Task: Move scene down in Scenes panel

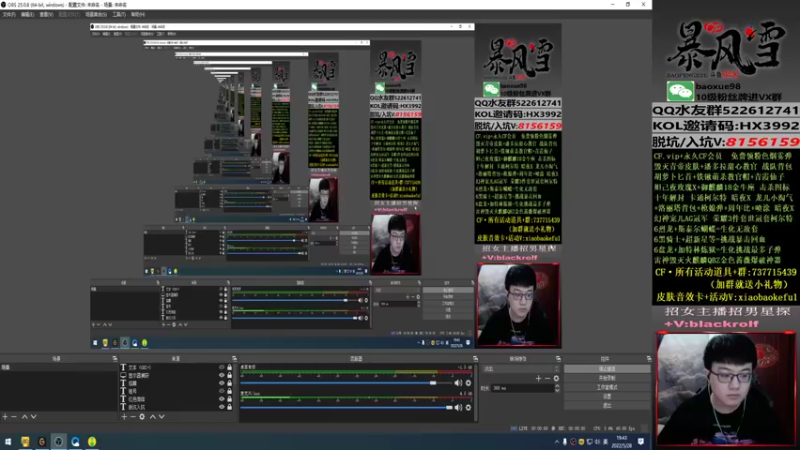Action: click(33, 417)
